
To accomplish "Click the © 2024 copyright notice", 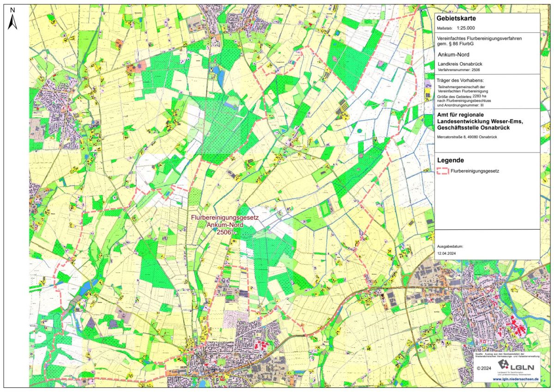I will click(x=485, y=368).
